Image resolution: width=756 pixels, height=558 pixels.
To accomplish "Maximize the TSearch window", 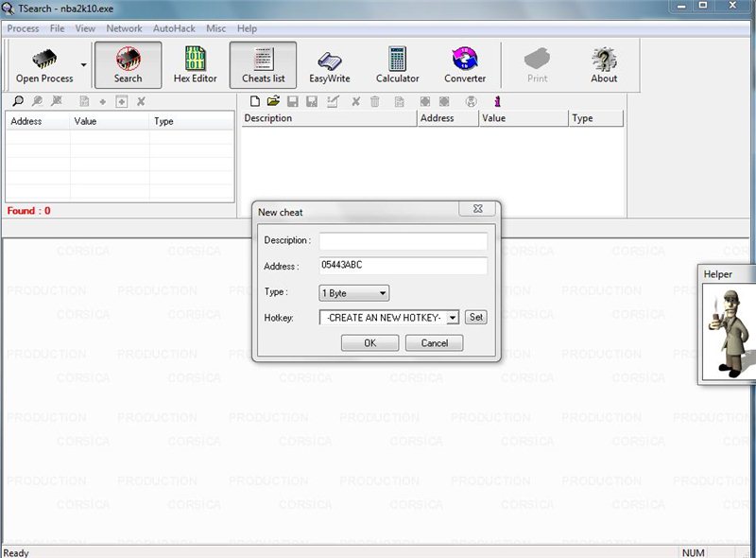I will coord(703,6).
